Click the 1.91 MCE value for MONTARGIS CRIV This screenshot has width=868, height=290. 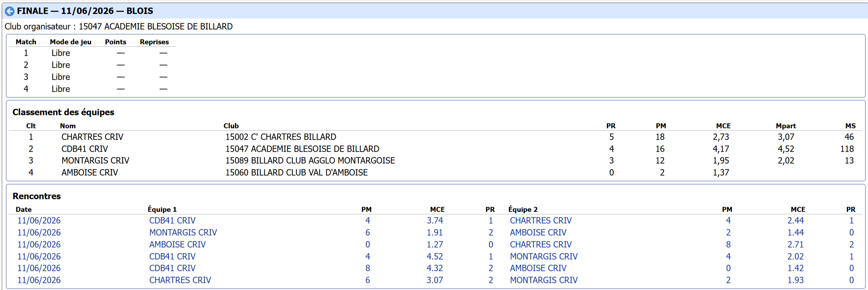(x=435, y=232)
